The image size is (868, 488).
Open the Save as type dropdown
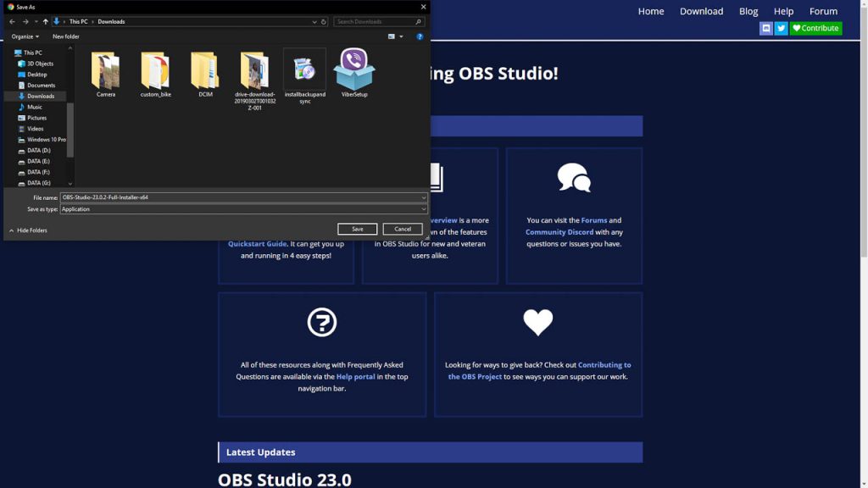243,209
